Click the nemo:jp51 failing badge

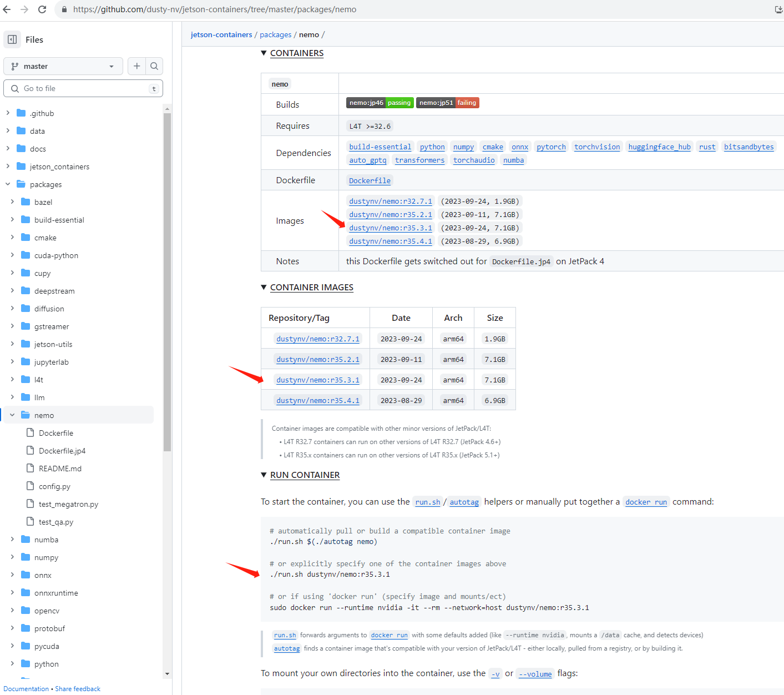point(448,103)
